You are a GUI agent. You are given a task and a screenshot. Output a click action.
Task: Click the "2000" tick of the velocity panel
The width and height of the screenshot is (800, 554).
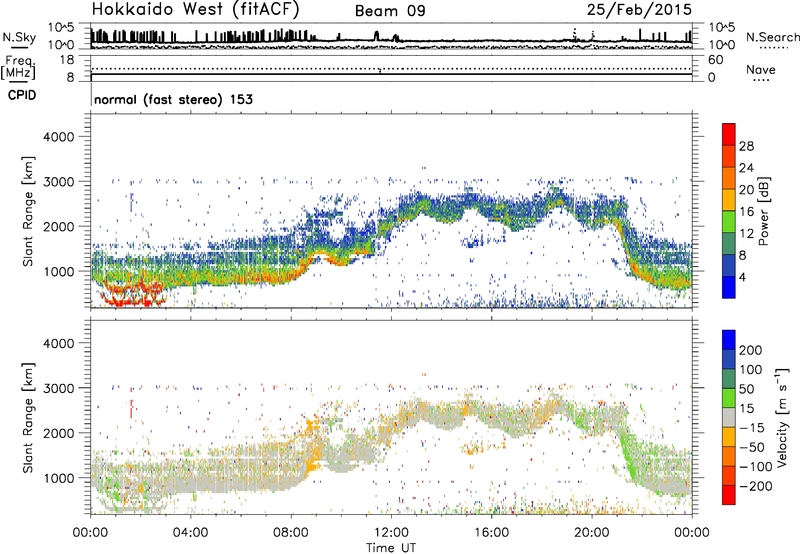click(x=59, y=433)
